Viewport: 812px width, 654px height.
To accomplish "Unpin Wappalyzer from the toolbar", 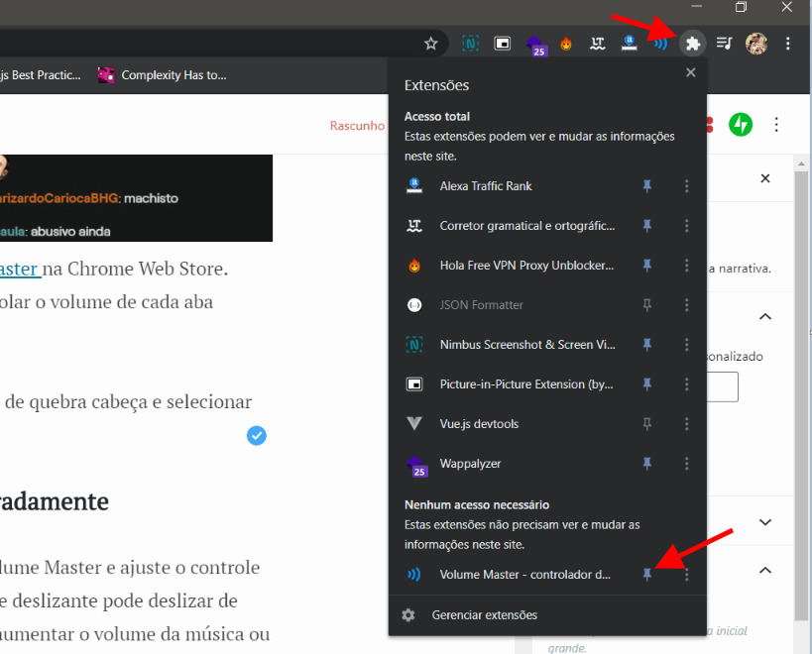I will tap(647, 464).
